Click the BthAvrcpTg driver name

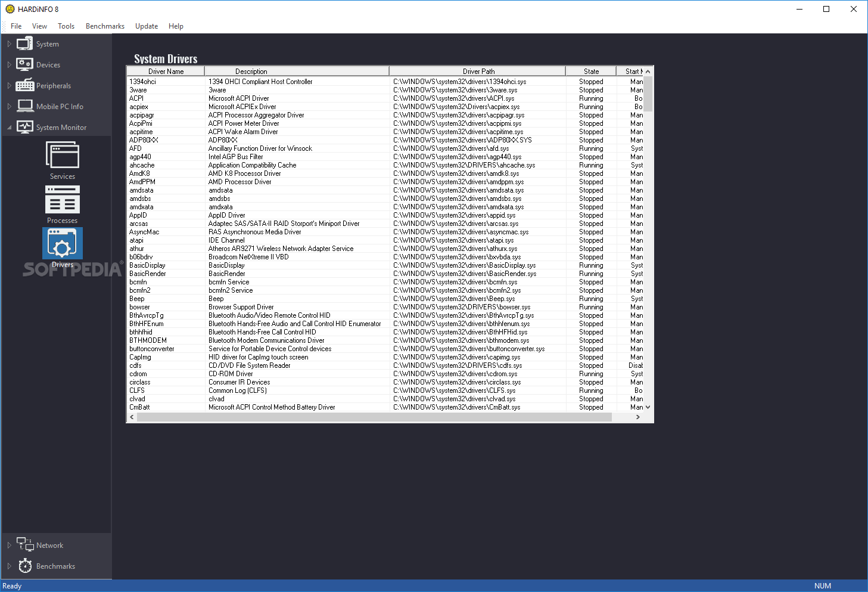click(146, 315)
